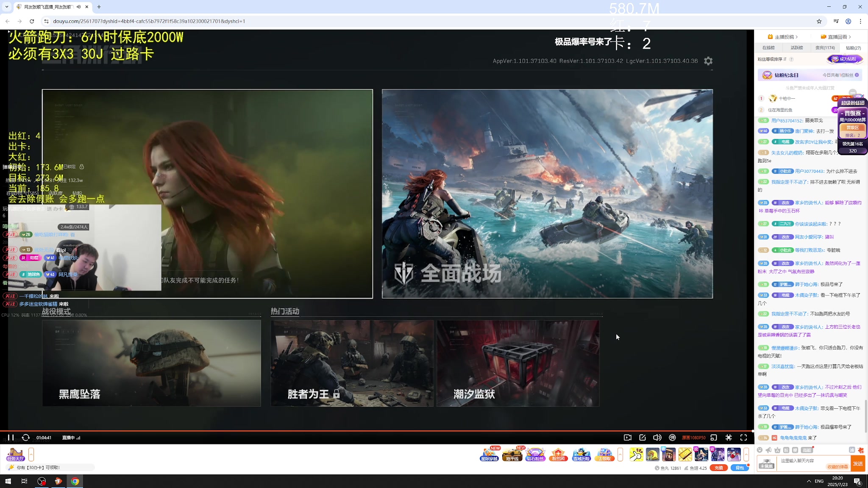
Task: Reload the browser page
Action: [32, 21]
